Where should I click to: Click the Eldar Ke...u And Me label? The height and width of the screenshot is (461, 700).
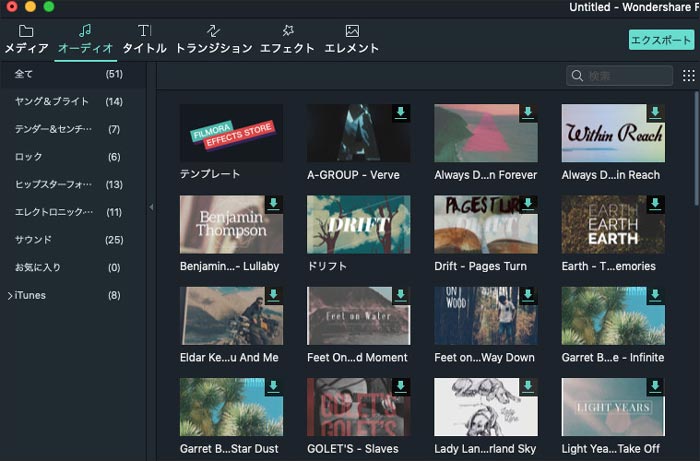click(229, 357)
